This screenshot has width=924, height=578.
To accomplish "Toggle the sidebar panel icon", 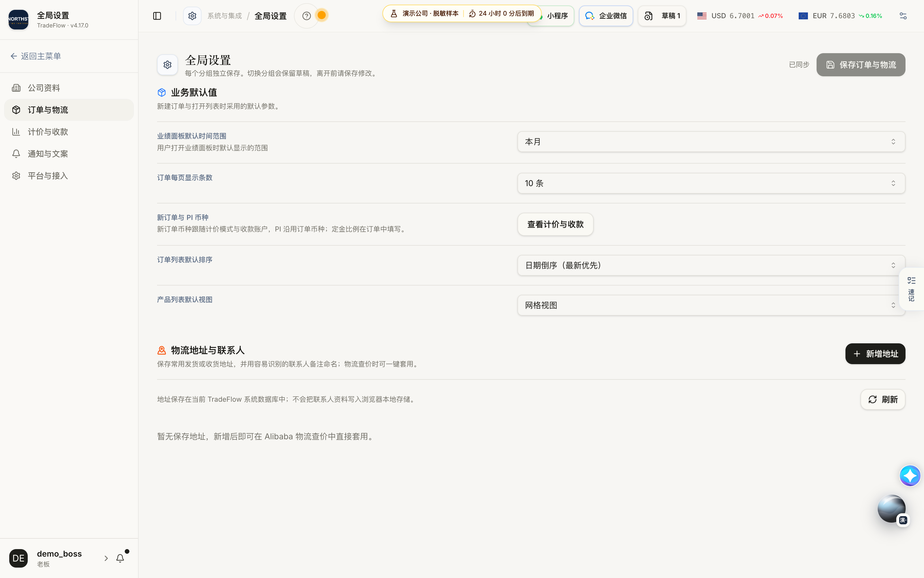I will (157, 16).
